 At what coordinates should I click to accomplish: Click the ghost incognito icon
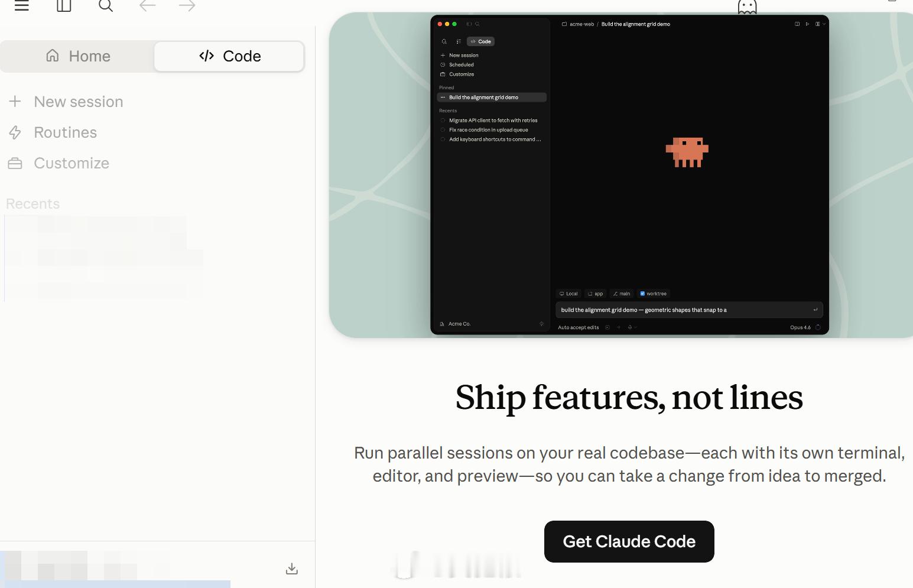coord(747,7)
